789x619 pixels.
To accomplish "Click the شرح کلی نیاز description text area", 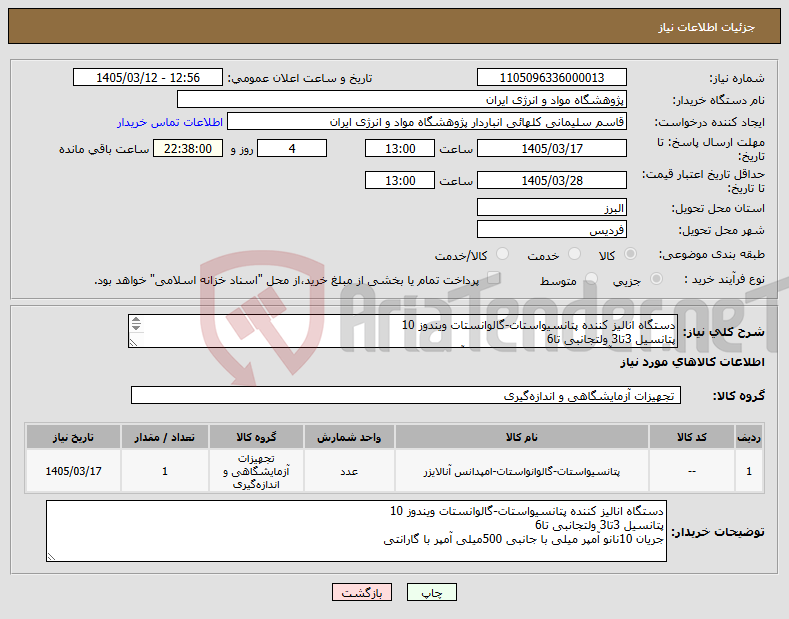I will coord(403,331).
